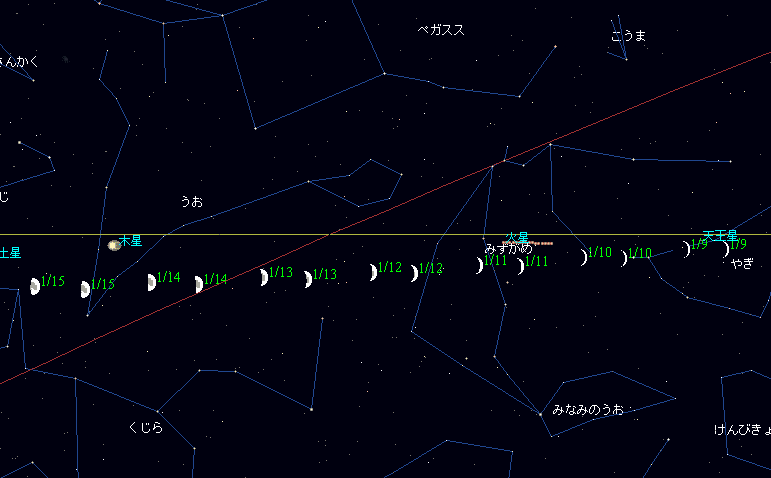Select the left 1/14 moon phase icon
Screen dimensions: 771x478
(x=151, y=282)
